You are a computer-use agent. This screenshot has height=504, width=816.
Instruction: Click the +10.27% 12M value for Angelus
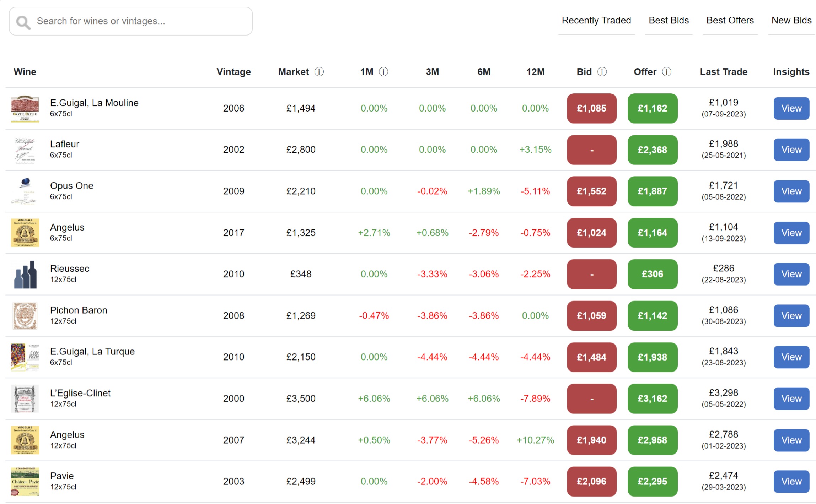tap(535, 440)
